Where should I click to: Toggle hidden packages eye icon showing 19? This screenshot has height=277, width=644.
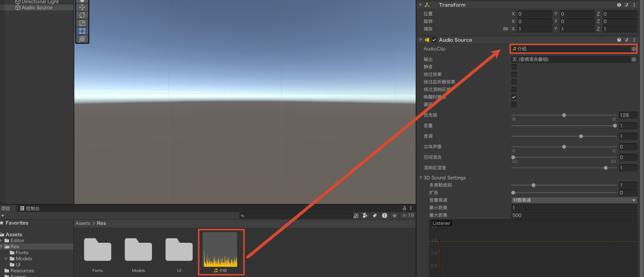click(x=408, y=216)
